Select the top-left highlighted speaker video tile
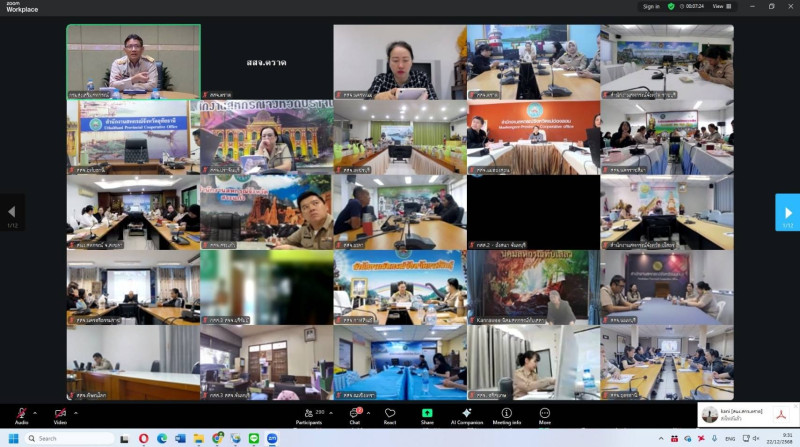This screenshot has height=447, width=800. pyautogui.click(x=133, y=62)
